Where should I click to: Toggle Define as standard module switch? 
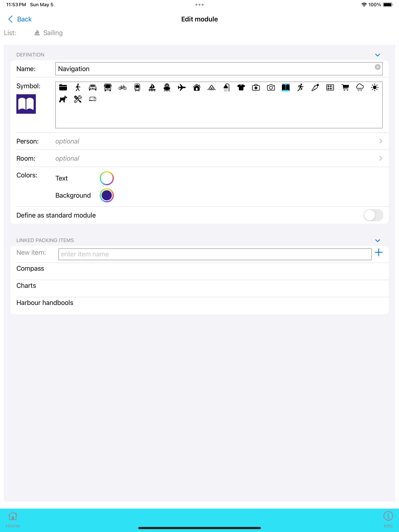tap(373, 215)
